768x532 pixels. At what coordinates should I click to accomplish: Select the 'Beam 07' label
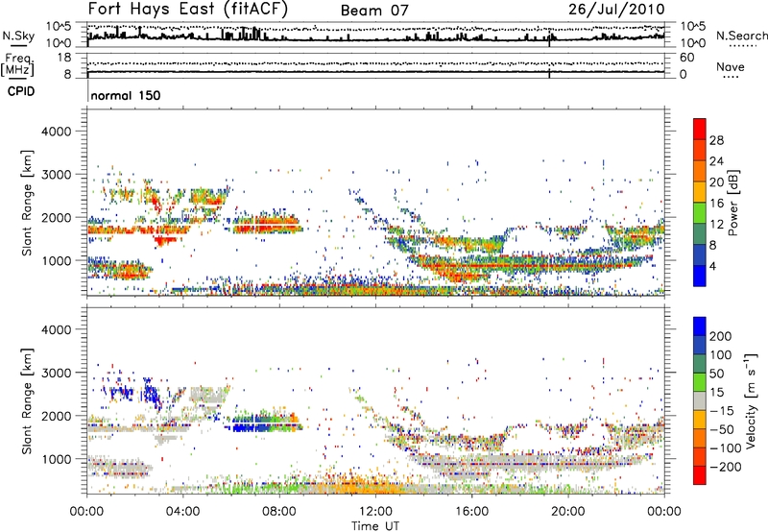click(374, 11)
